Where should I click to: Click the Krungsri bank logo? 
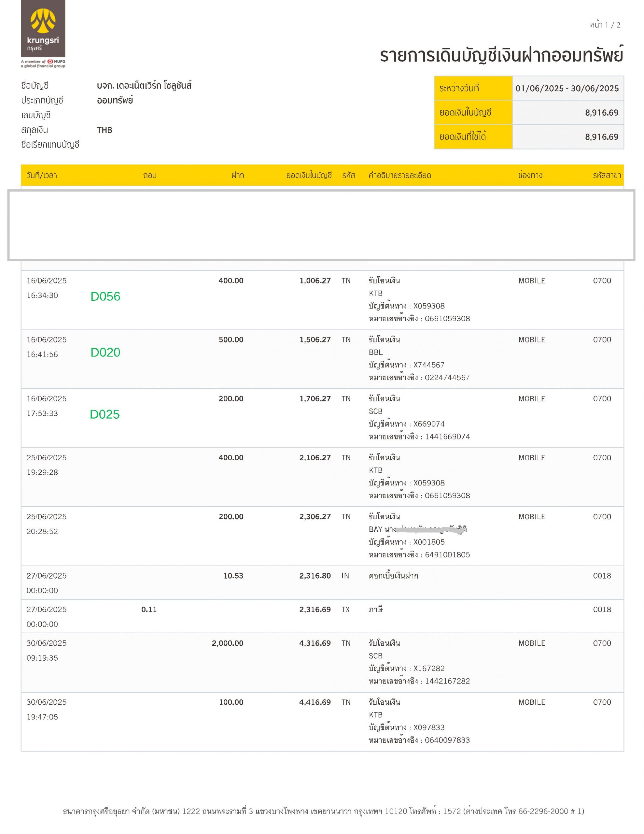pyautogui.click(x=43, y=29)
